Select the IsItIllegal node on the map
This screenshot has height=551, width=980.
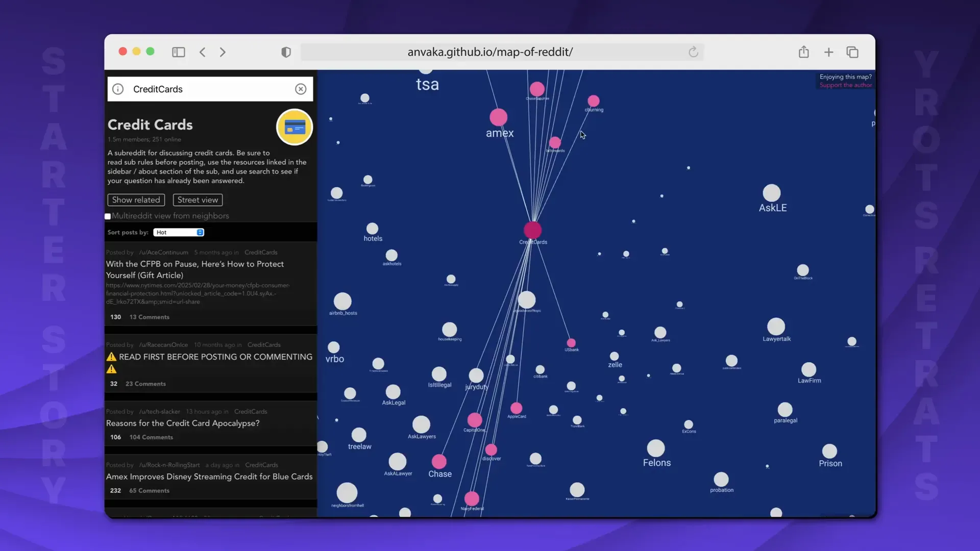pos(439,374)
